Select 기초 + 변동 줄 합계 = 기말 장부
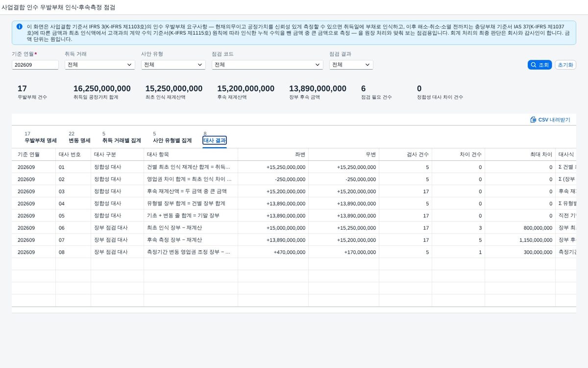 pos(191,215)
